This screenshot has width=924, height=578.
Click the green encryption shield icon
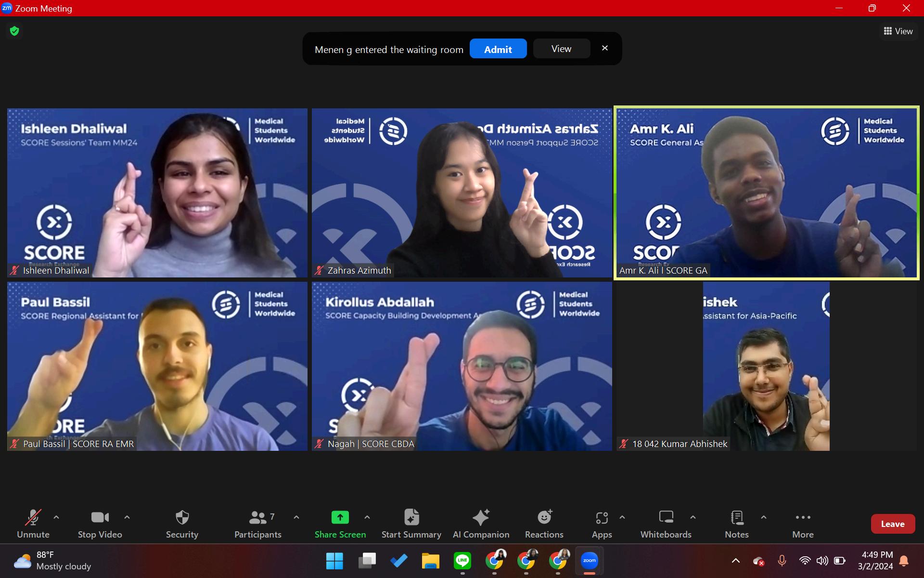[14, 31]
